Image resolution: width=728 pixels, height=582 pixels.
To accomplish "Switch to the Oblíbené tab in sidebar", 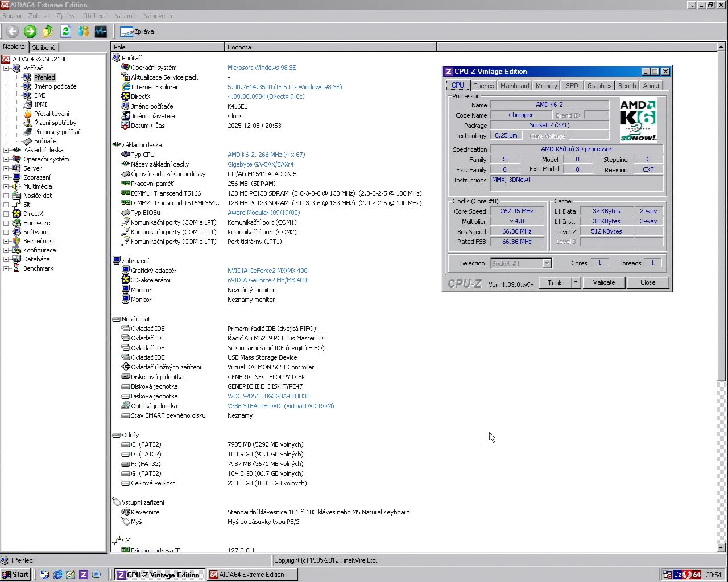I will pos(44,48).
